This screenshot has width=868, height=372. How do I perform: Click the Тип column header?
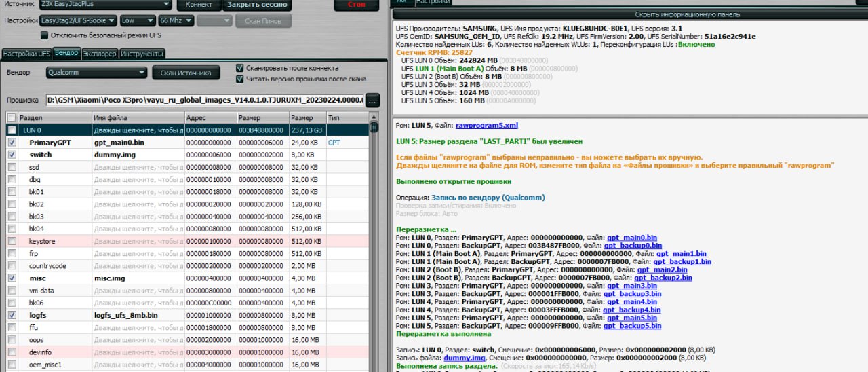(347, 118)
